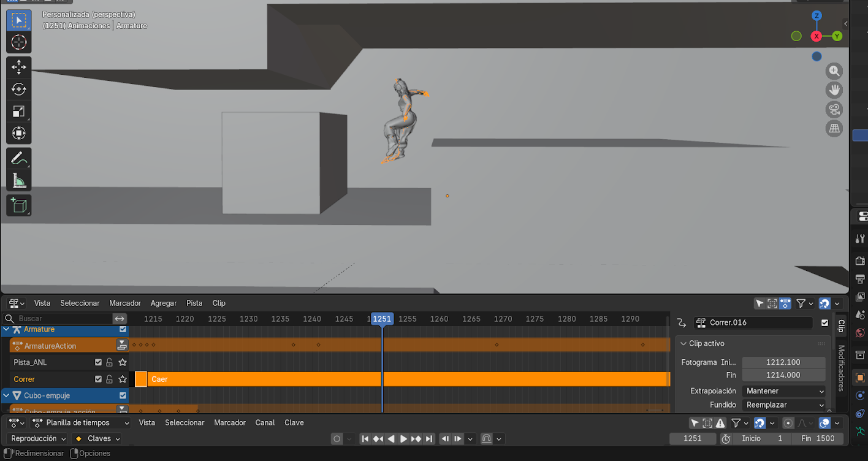Activate the Move tool

click(x=18, y=67)
